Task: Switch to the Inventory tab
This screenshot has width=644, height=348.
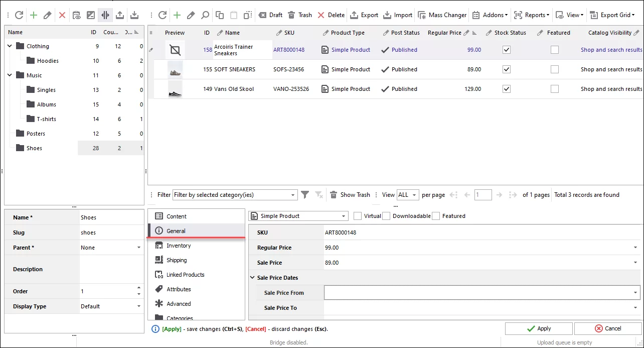Action: pyautogui.click(x=178, y=245)
